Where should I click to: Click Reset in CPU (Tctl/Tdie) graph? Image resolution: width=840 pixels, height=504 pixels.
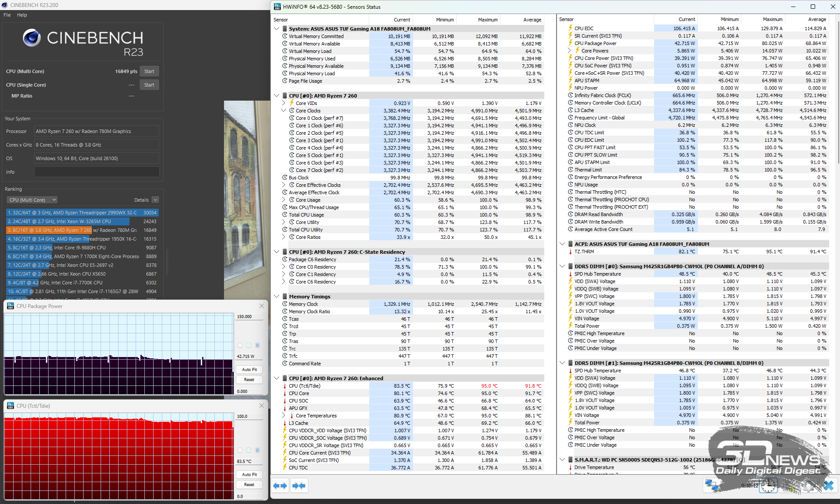249,485
